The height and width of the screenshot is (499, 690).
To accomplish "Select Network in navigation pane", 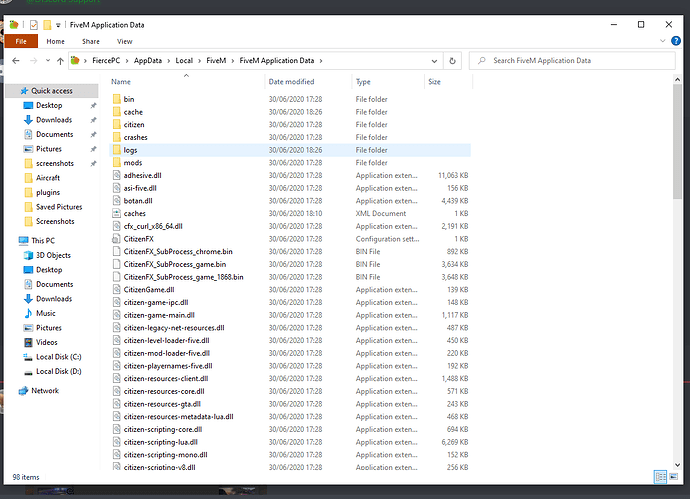I will pyautogui.click(x=44, y=391).
